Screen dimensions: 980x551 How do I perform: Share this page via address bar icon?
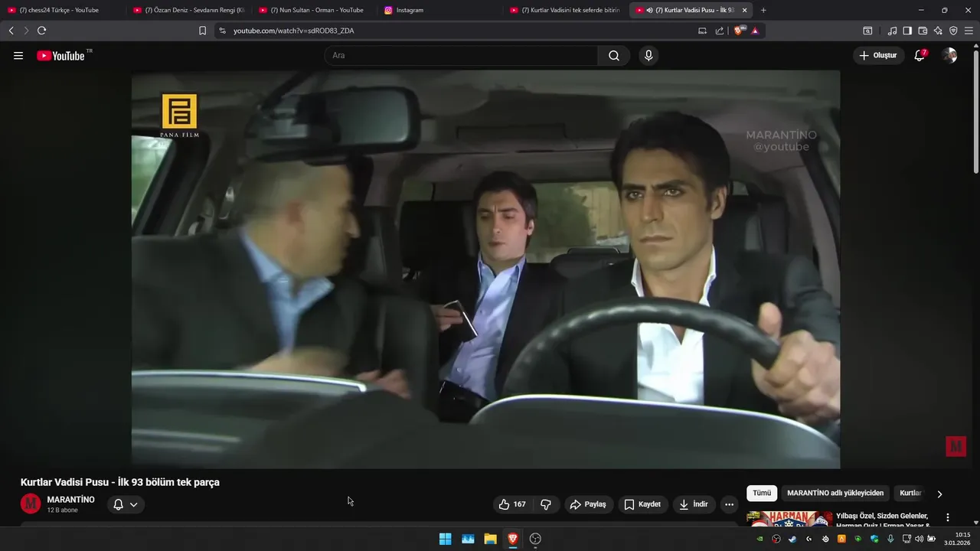coord(720,31)
